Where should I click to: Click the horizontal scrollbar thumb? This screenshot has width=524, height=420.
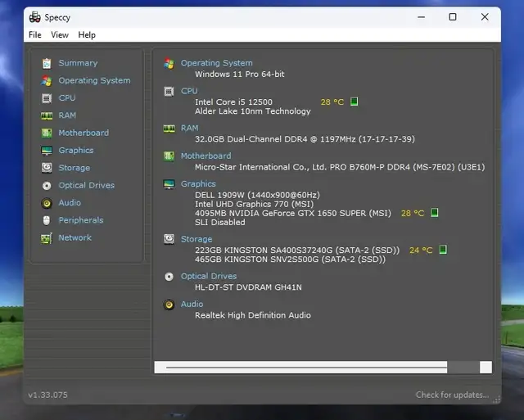[x=306, y=368]
